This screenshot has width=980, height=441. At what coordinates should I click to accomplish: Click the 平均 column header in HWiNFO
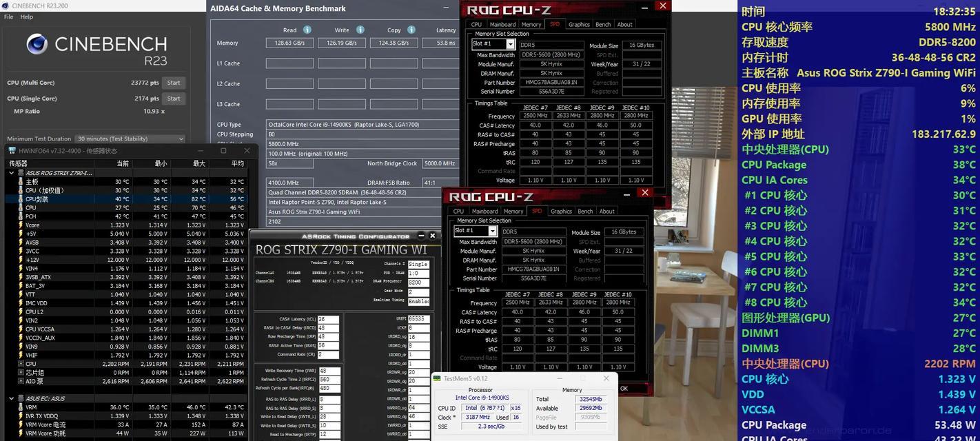pyautogui.click(x=237, y=163)
